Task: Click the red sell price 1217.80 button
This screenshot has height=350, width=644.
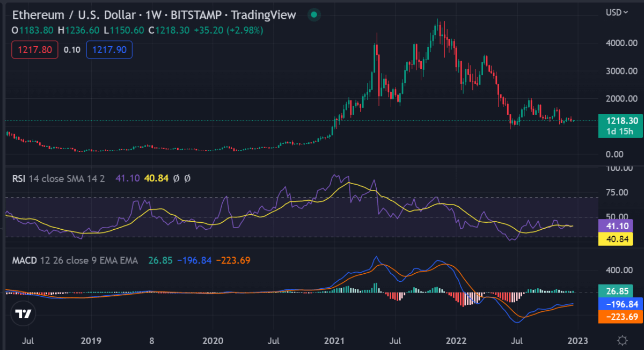Action: click(x=35, y=50)
